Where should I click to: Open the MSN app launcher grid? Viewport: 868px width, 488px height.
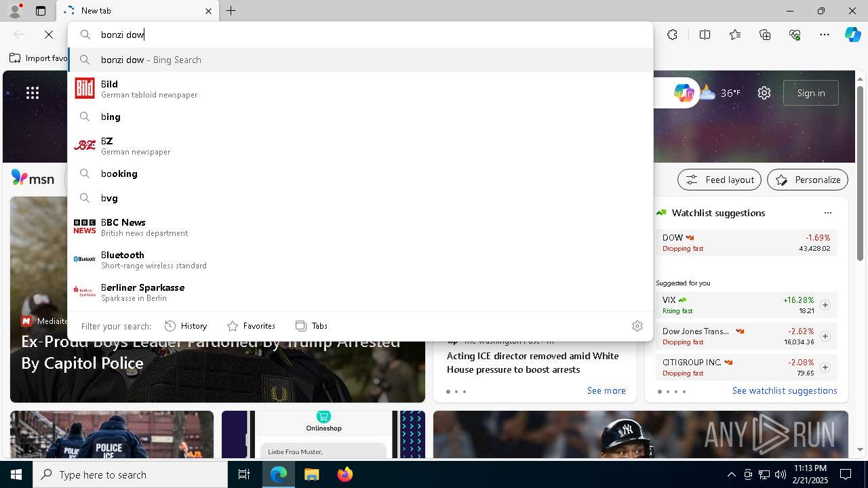coord(33,93)
